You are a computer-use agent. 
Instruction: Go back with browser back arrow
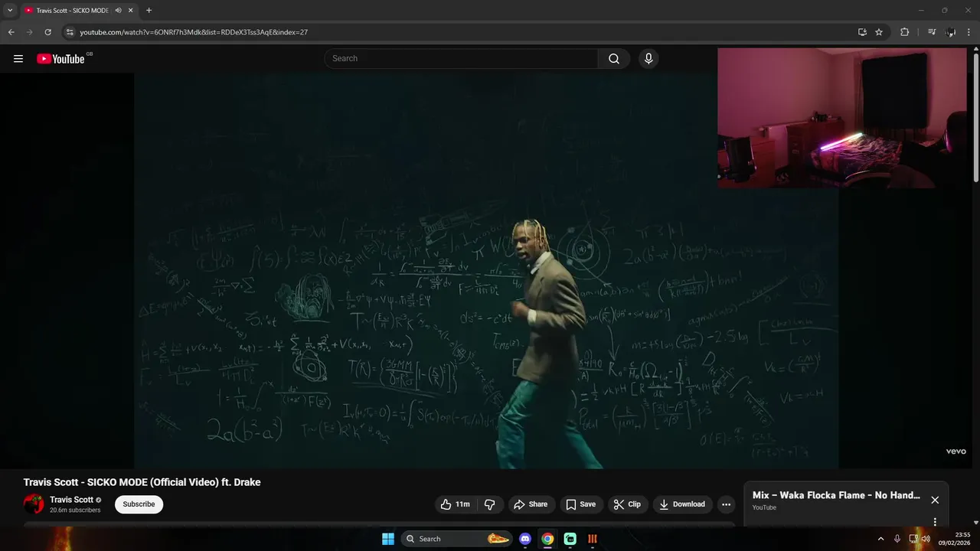coord(11,32)
